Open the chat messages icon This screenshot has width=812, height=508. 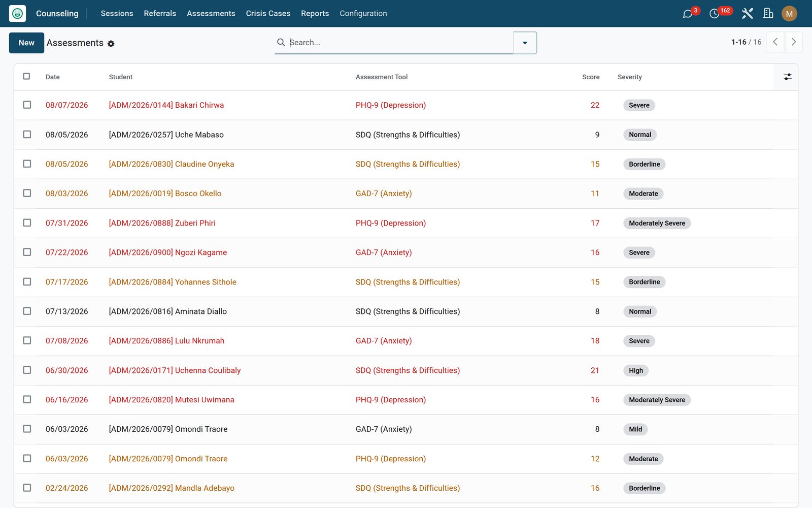[x=688, y=14]
